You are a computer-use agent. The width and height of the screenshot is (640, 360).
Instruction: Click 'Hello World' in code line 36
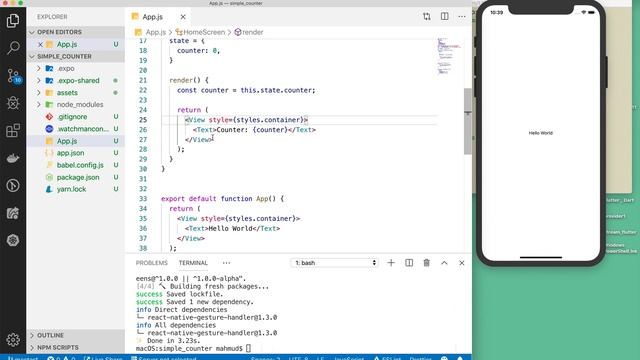point(230,228)
